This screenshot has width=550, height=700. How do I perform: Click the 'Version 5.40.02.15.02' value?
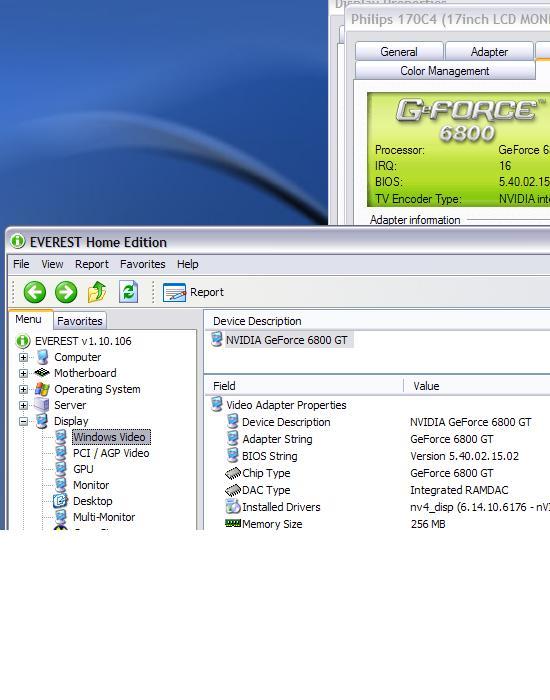[464, 456]
